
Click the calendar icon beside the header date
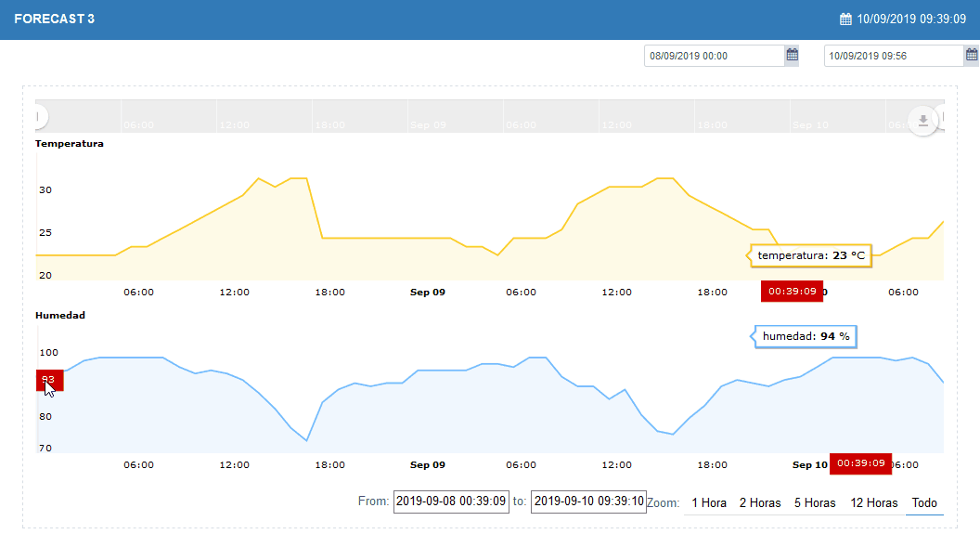point(845,19)
